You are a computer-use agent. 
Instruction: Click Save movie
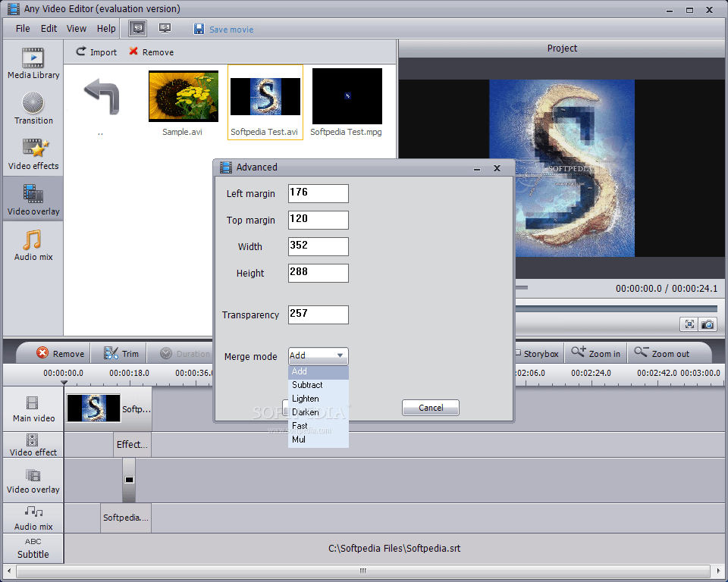click(x=223, y=30)
